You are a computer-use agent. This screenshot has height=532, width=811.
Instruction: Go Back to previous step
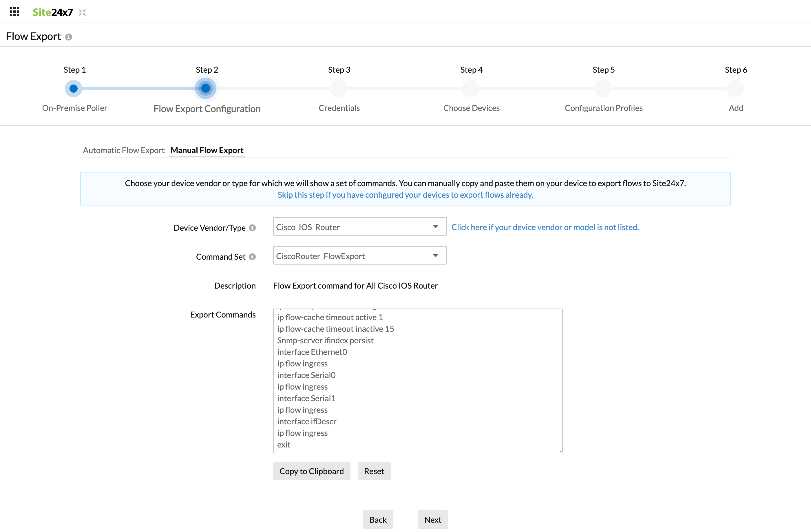click(378, 520)
